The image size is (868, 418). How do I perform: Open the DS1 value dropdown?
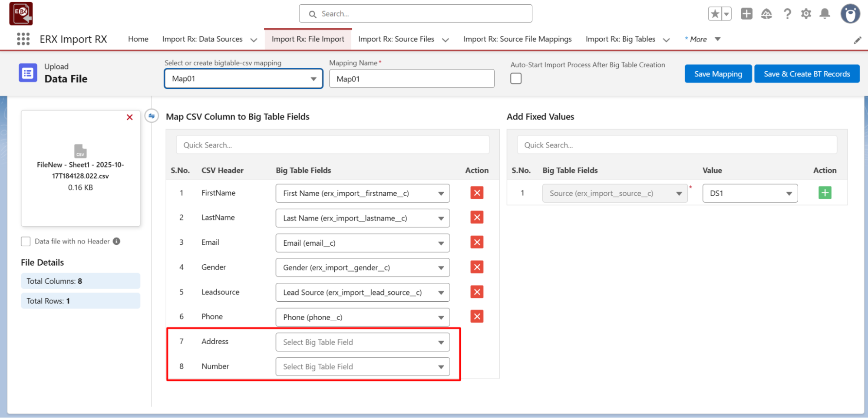[x=750, y=194]
